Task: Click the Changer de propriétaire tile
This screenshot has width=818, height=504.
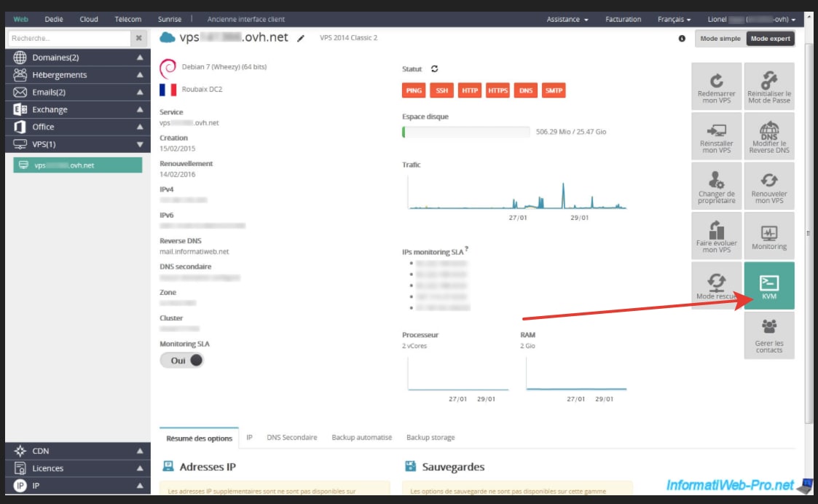Action: tap(716, 186)
